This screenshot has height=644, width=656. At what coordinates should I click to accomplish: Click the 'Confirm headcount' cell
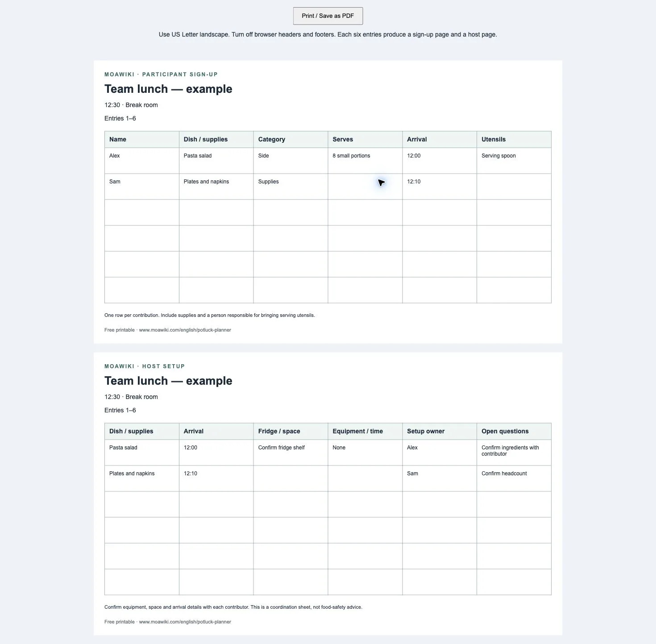(x=514, y=478)
